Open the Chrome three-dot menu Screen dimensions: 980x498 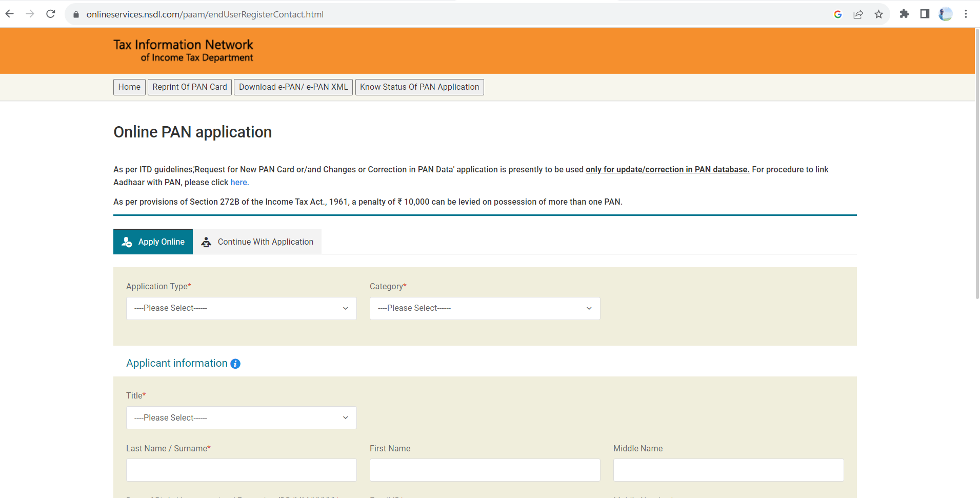click(966, 14)
